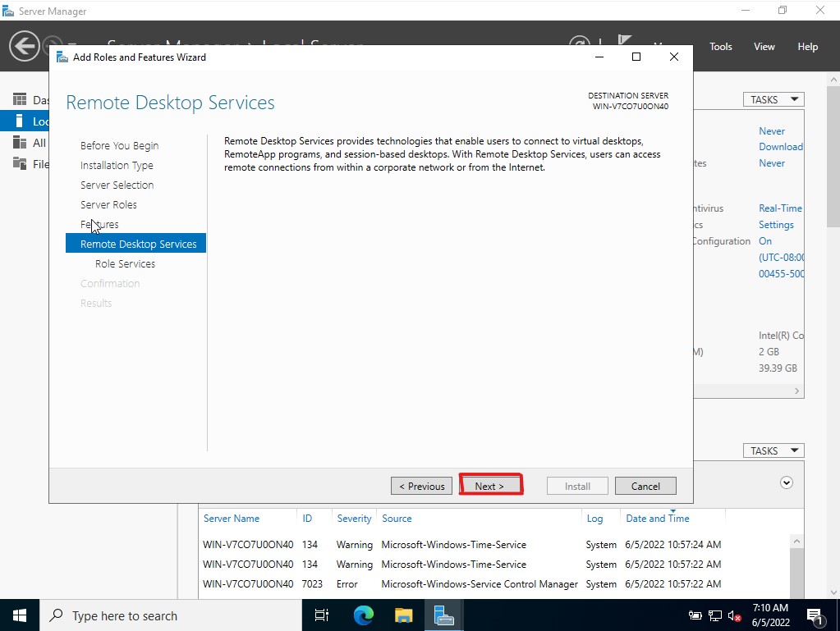The image size is (840, 631).
Task: Open All Servers icon in sidebar
Action: pyautogui.click(x=19, y=142)
